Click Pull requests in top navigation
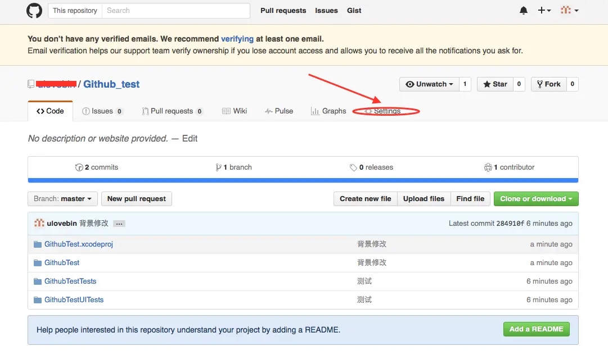The height and width of the screenshot is (364, 608). 283,11
